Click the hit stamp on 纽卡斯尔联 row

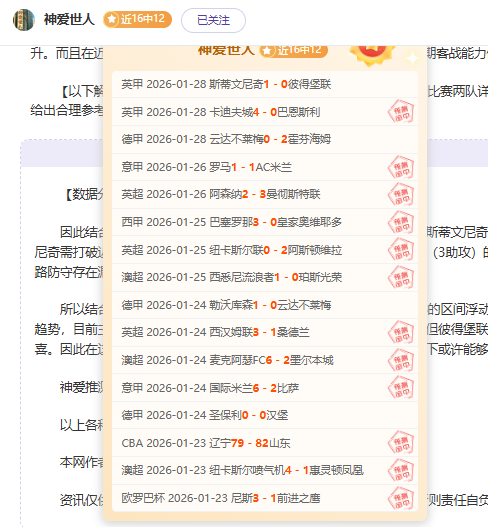[401, 250]
